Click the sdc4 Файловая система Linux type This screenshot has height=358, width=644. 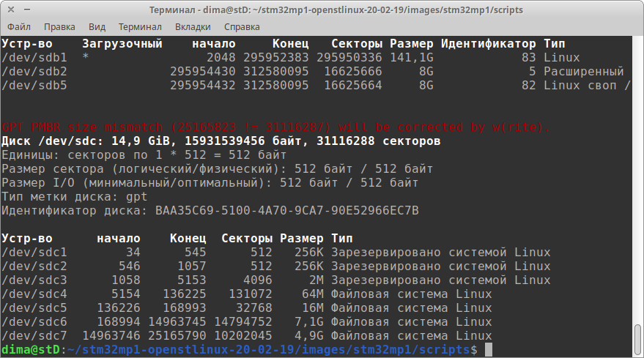[x=412, y=294]
